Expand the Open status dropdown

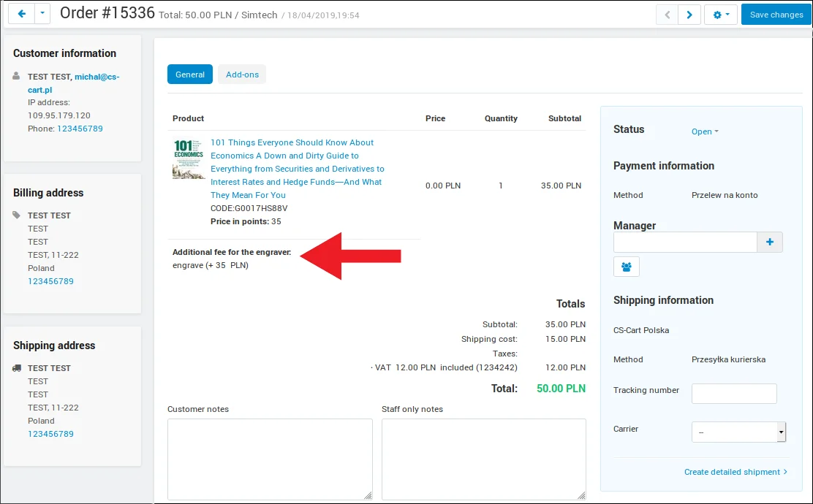click(705, 131)
